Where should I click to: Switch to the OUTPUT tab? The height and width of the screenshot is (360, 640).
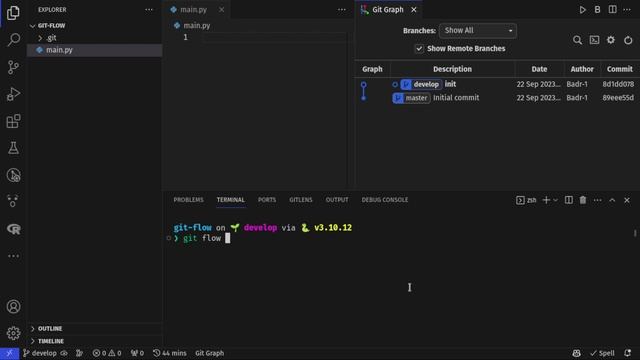click(337, 200)
